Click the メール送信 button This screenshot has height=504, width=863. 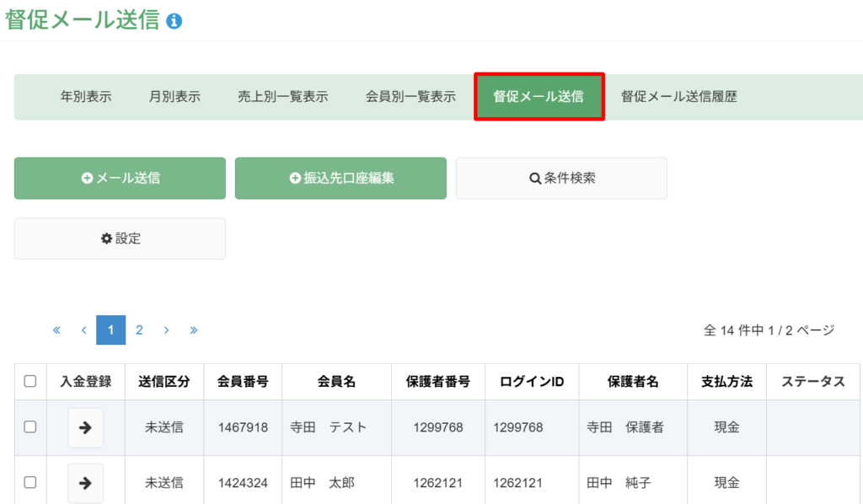click(120, 179)
